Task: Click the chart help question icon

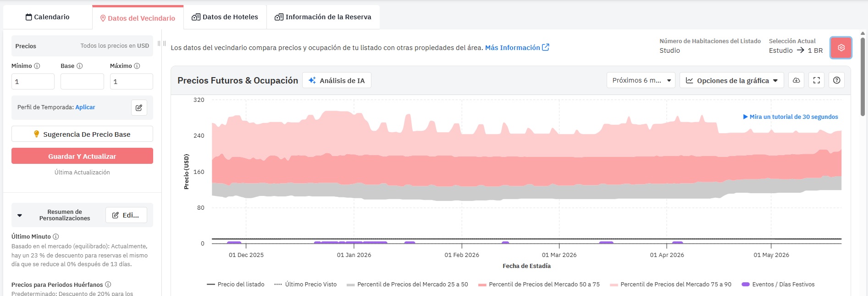Action: click(837, 80)
